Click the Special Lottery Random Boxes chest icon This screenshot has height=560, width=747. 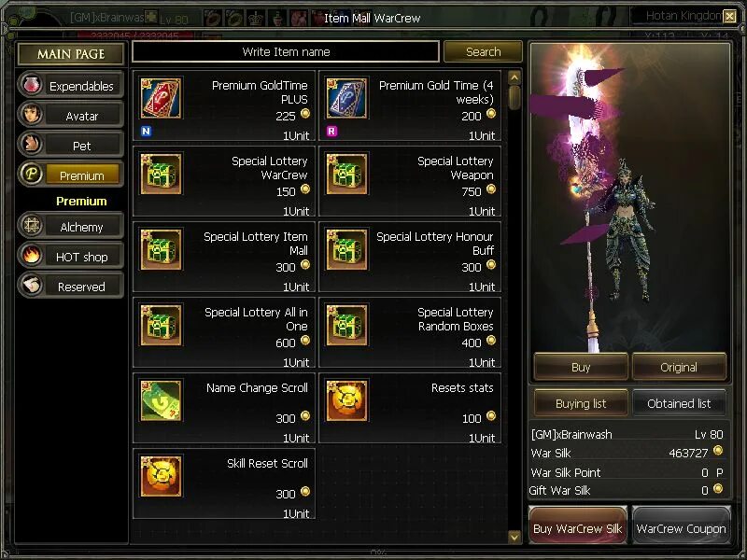point(346,325)
